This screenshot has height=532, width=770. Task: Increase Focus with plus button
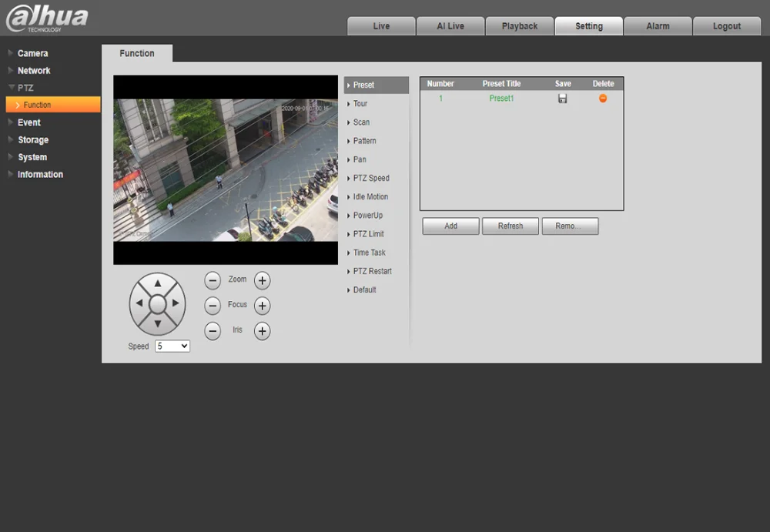coord(263,306)
